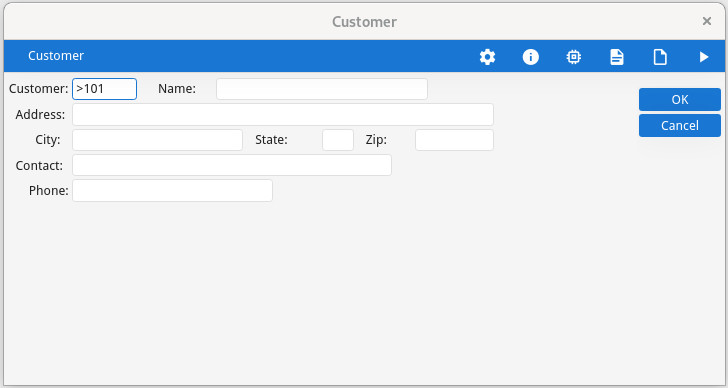Focus the State input box

(338, 140)
